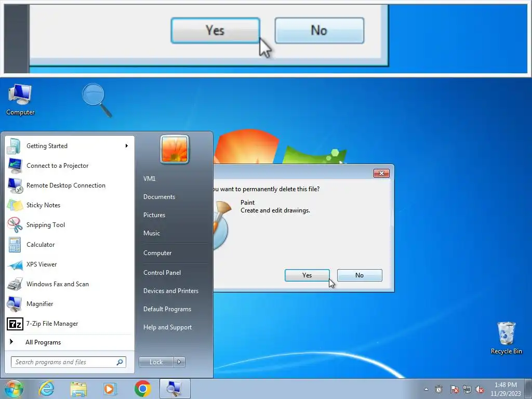Open Pictures from Start menu
Screen dimensions: 532x399
click(154, 215)
